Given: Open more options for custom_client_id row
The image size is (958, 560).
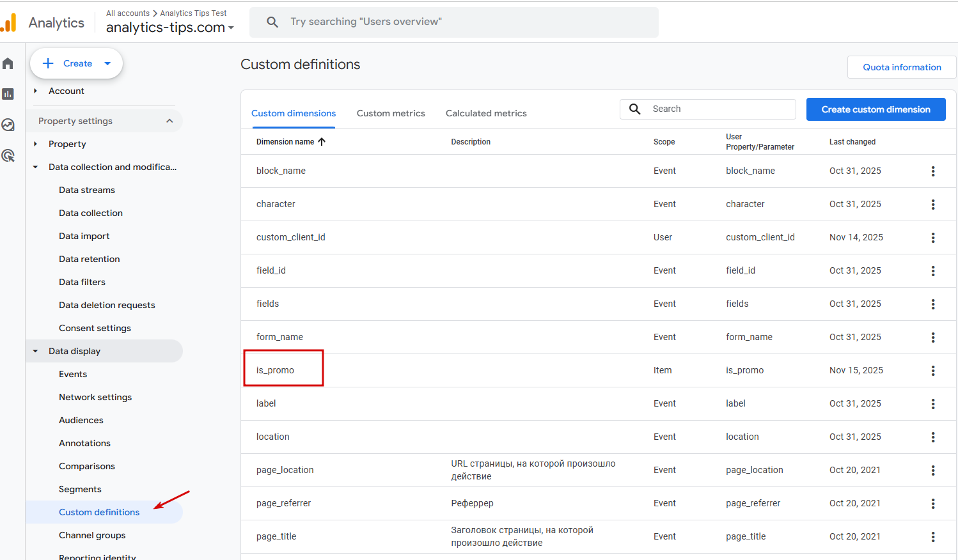Looking at the screenshot, I should tap(933, 238).
